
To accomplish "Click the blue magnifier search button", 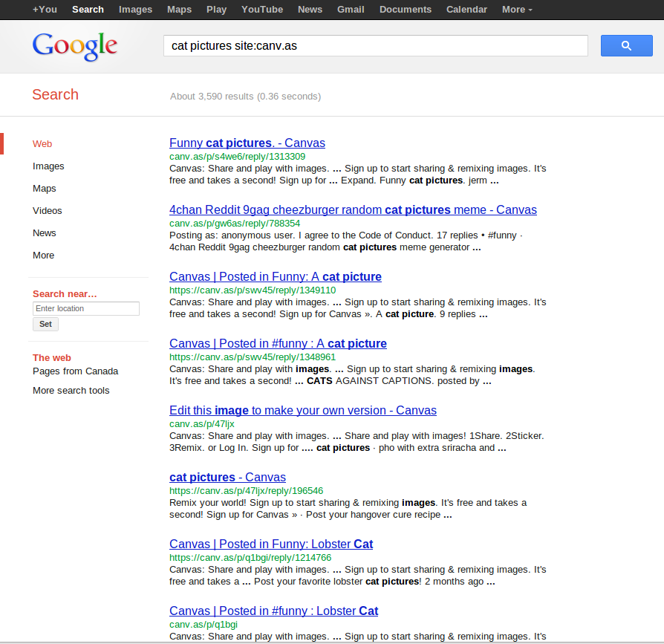I will (626, 46).
